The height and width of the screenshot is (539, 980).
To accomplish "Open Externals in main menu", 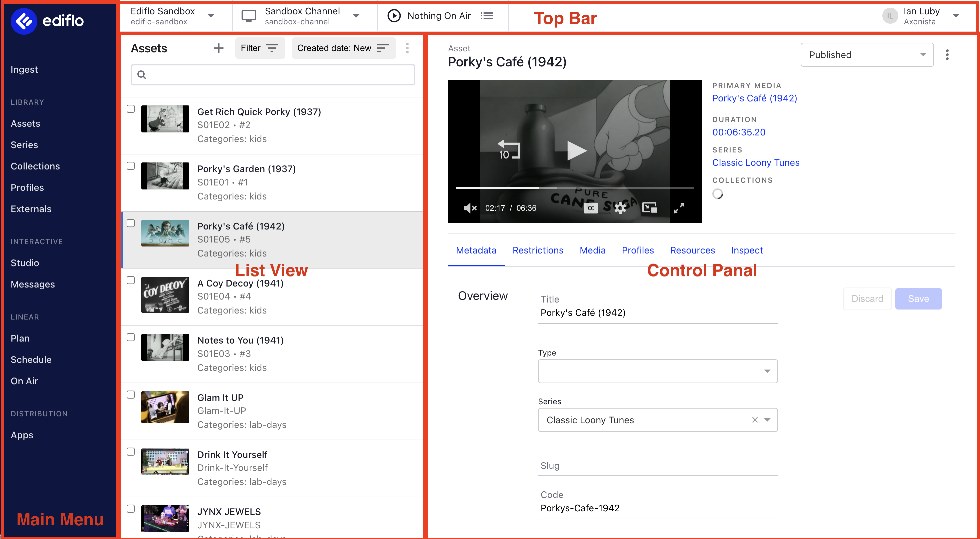I will click(31, 208).
